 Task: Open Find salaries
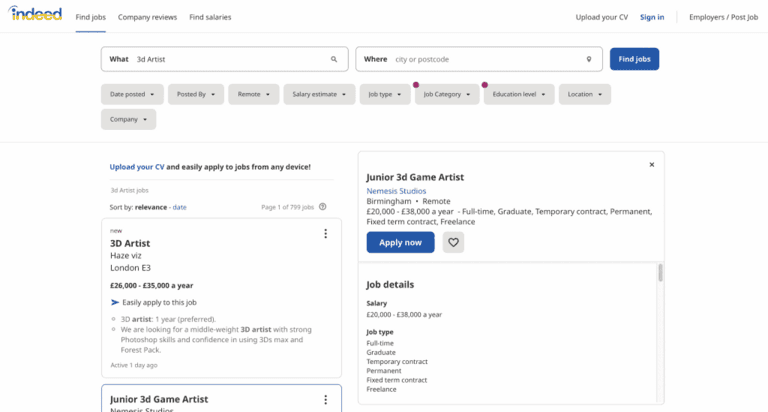pos(210,17)
